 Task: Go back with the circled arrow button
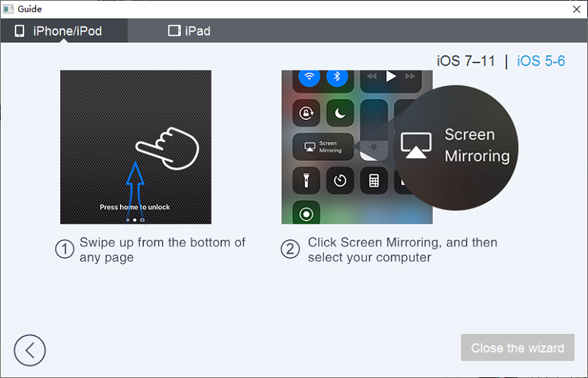coord(29,350)
